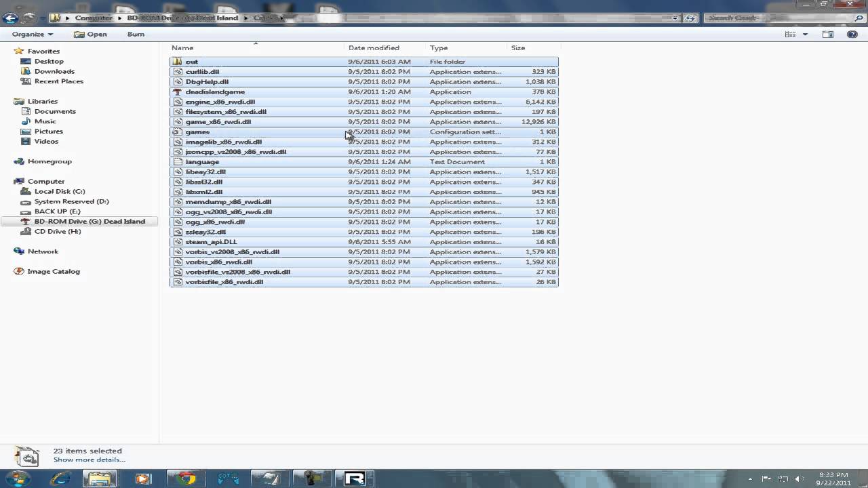Select Network in the navigation pane

tap(43, 251)
